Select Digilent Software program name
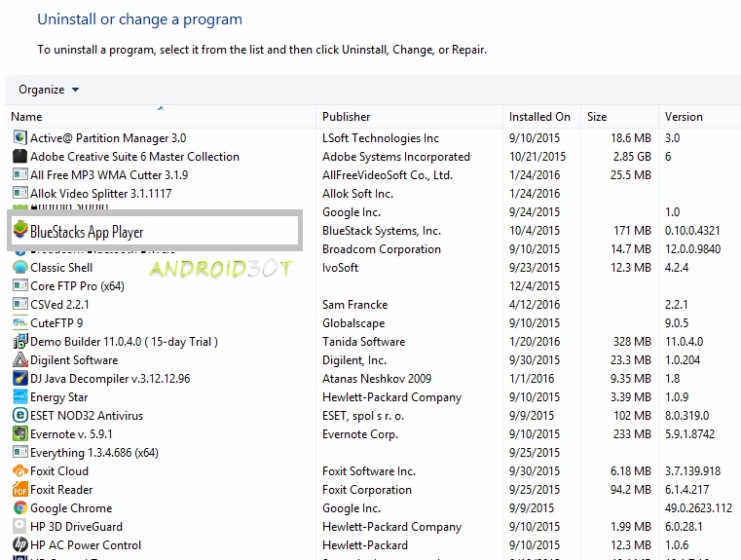The height and width of the screenshot is (560, 741). click(x=74, y=360)
